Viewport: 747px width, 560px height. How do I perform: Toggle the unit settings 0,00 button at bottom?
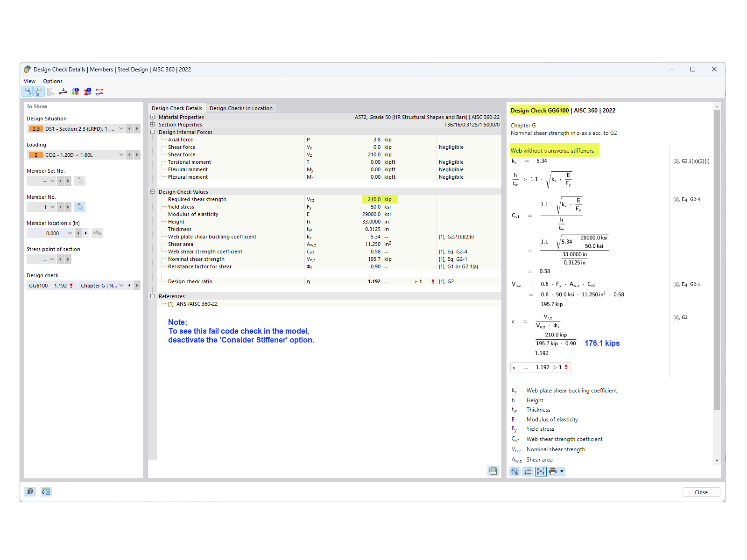pos(46,491)
